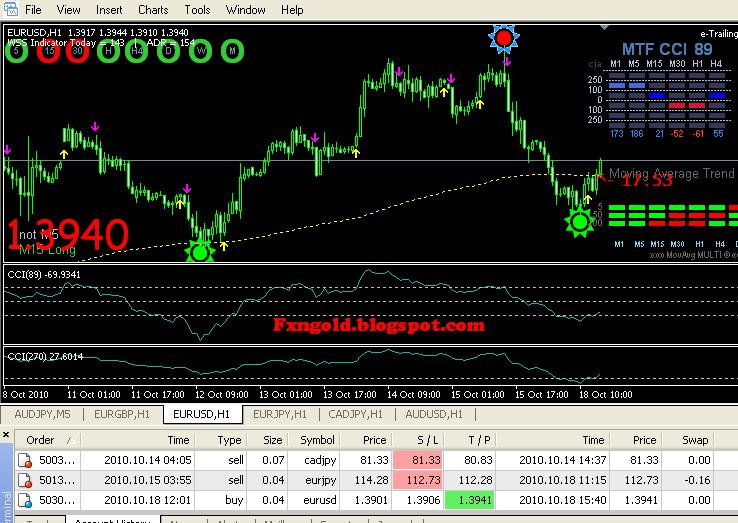Screen dimensions: 738x523
Task: Click the red sun sell signal at chart top
Action: (x=504, y=37)
